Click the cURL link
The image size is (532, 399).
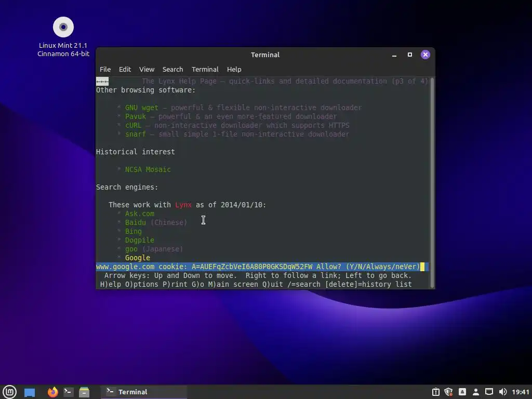pos(134,125)
